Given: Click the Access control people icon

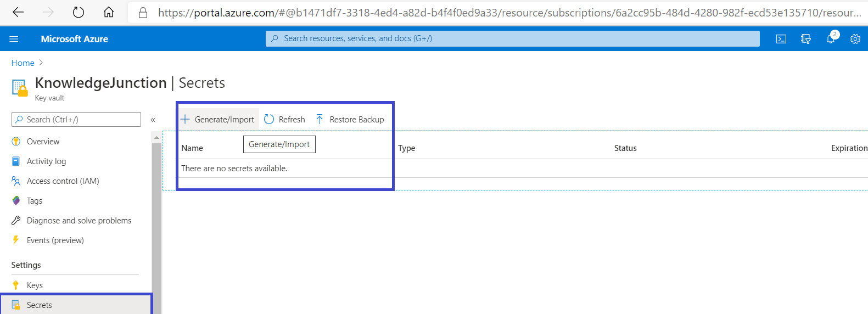Looking at the screenshot, I should [16, 181].
